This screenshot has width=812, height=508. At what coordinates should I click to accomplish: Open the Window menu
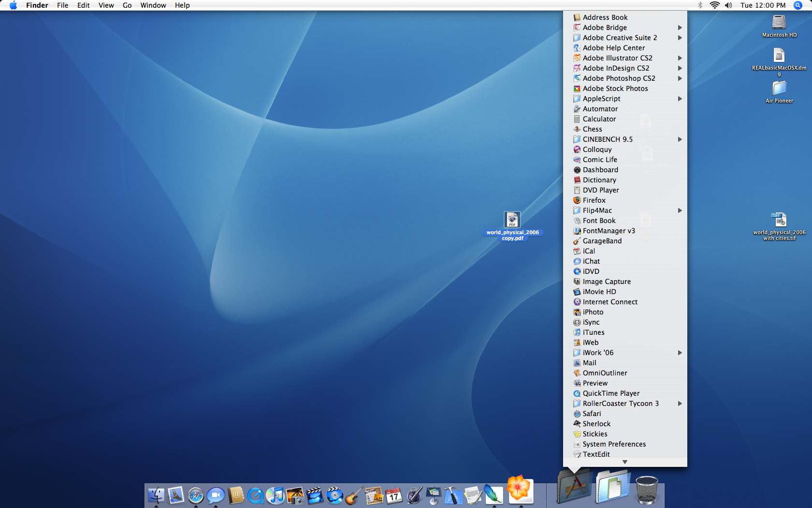(x=153, y=5)
